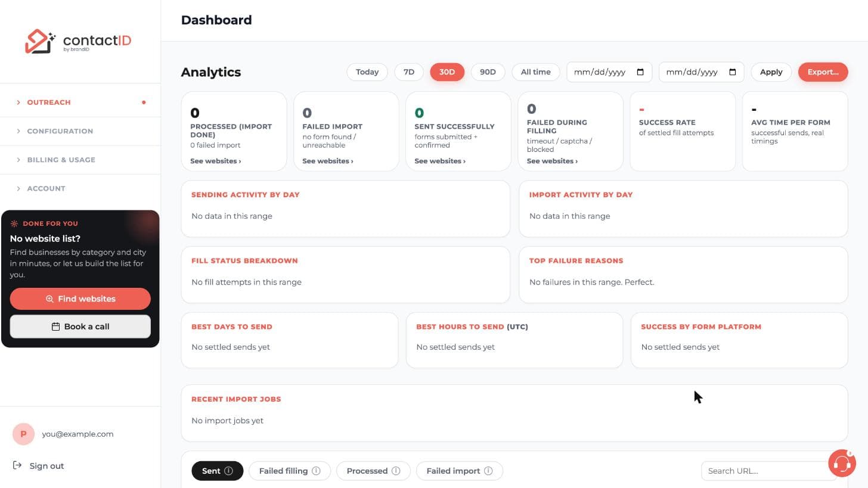Select the 30D time range
The image size is (868, 488).
(447, 72)
